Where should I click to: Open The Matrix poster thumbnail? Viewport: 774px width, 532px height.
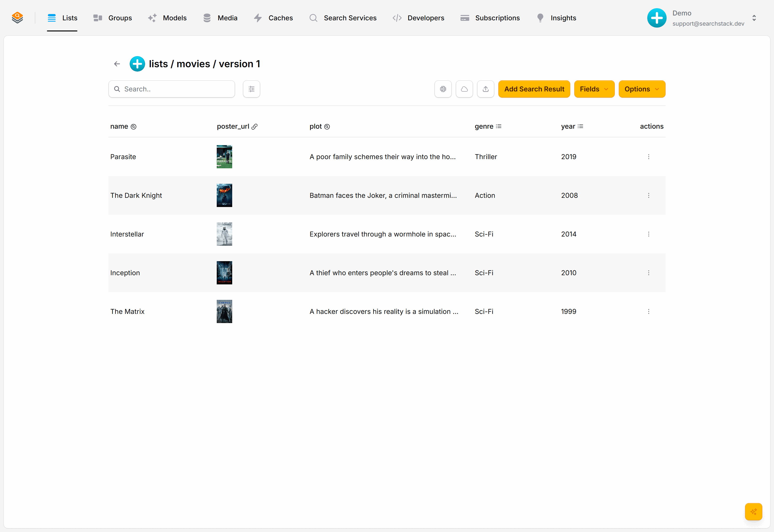coord(224,311)
